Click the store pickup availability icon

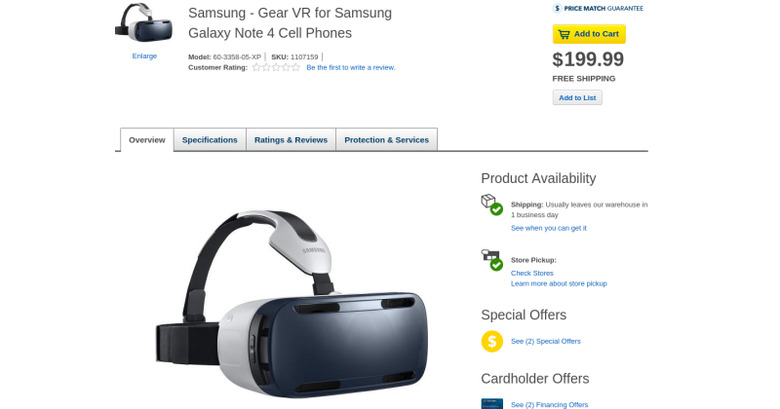[491, 260]
